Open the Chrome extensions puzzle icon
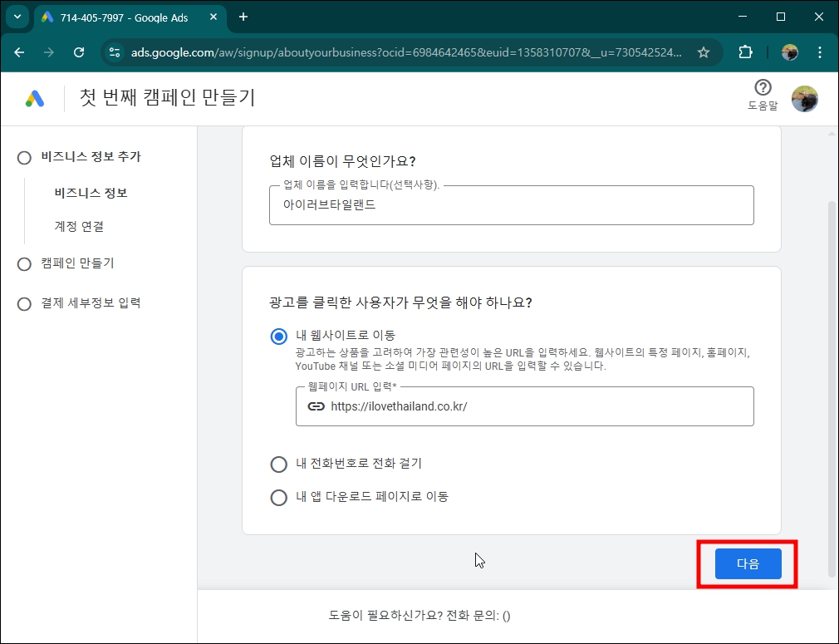The width and height of the screenshot is (839, 644). click(745, 51)
